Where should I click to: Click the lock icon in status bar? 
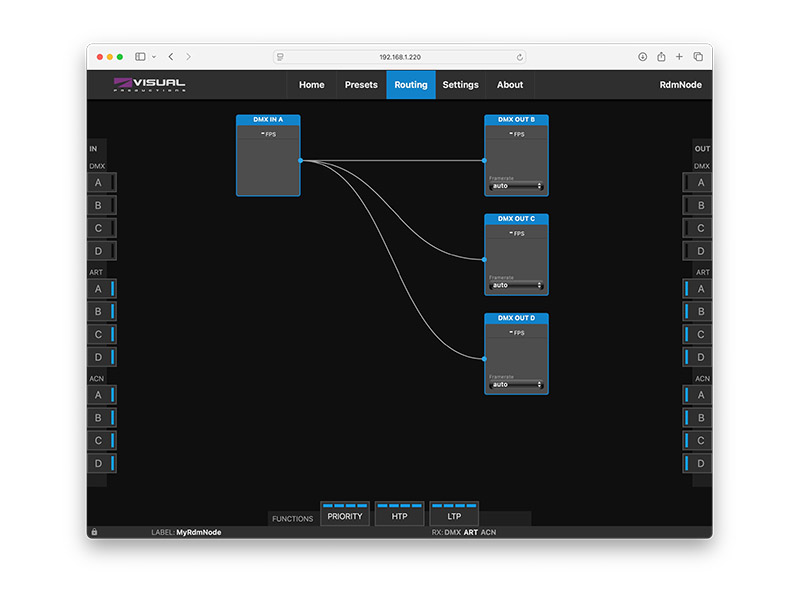94,532
